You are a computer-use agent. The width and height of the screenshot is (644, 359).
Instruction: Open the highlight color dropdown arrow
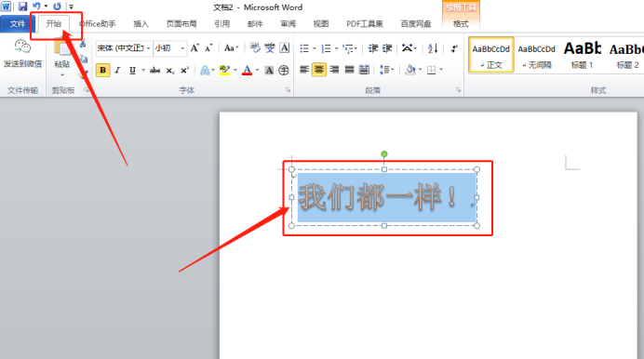point(235,70)
